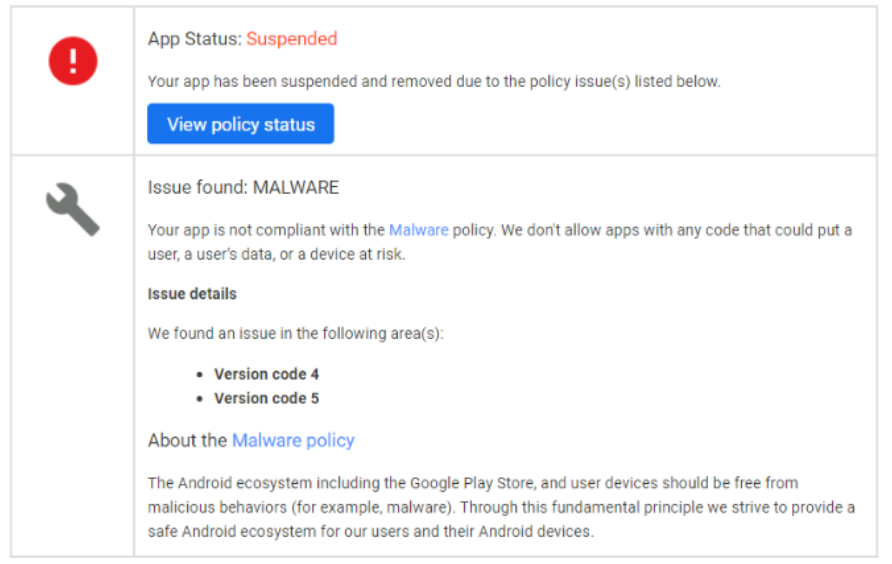Click the 'App Status:' label
The width and height of the screenshot is (892, 564).
(x=195, y=39)
